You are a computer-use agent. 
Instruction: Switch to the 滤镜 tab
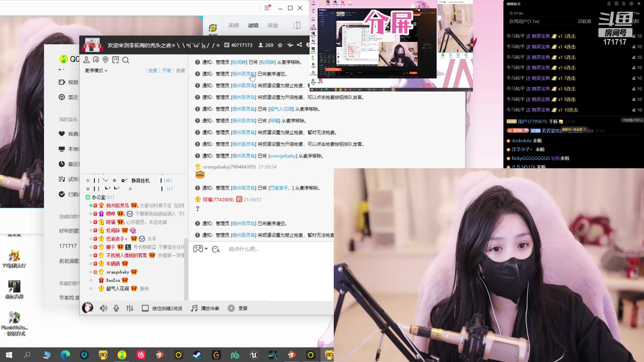pos(253,25)
